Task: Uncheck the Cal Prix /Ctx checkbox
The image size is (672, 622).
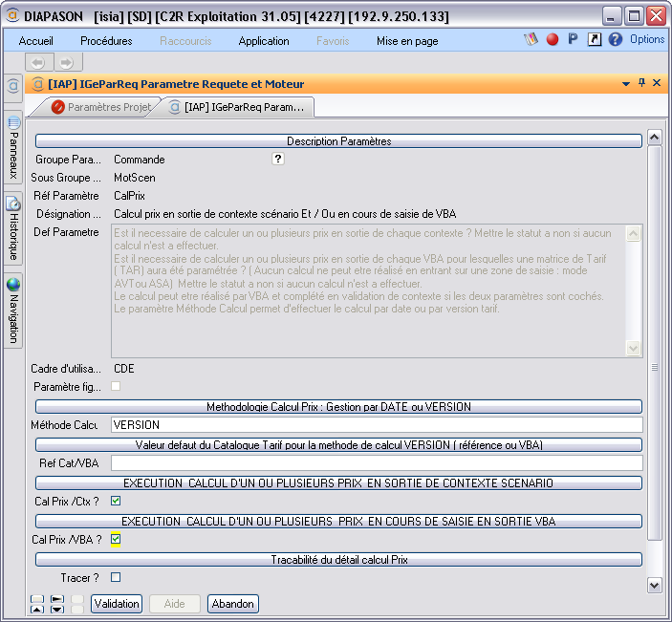Action: pyautogui.click(x=116, y=501)
